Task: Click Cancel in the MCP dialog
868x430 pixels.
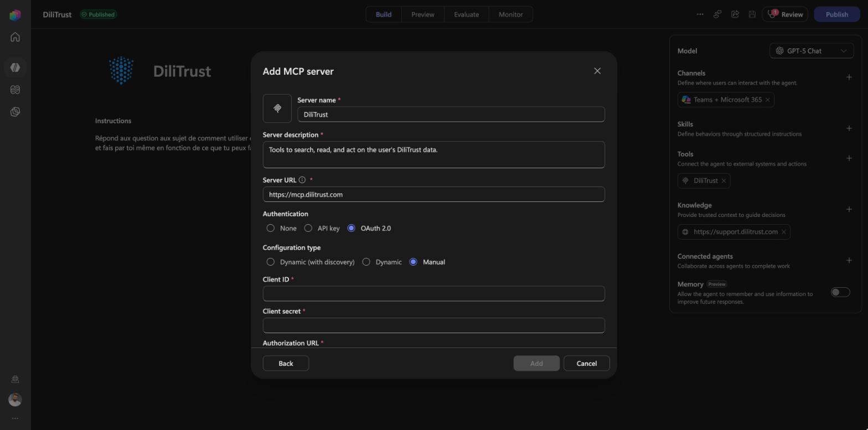Action: 587,363
